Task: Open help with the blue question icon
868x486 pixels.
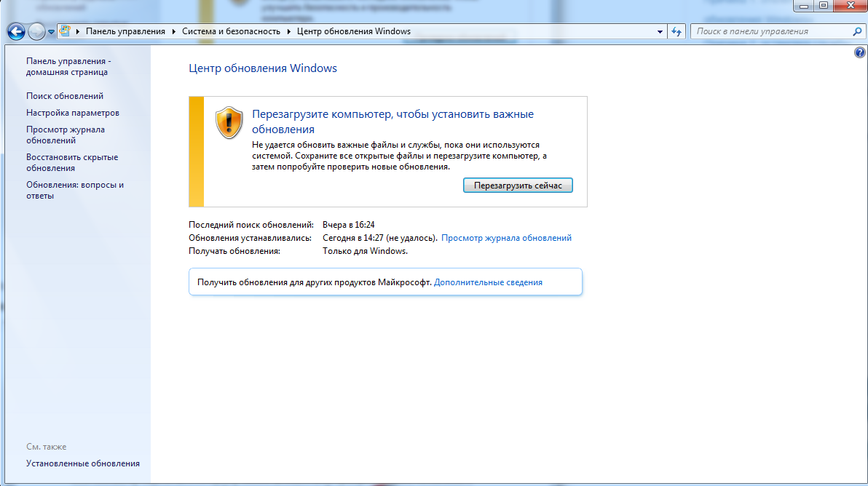Action: 860,52
